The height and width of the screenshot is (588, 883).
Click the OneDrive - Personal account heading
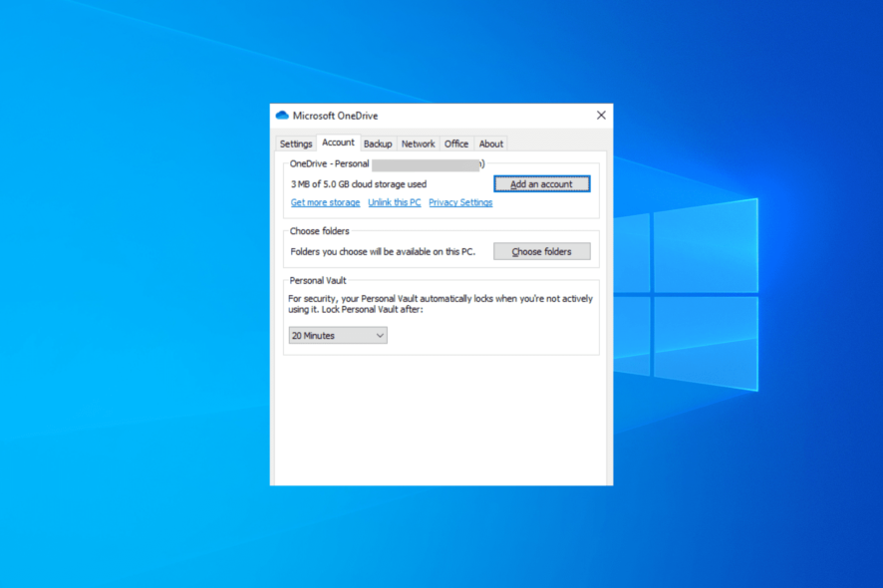329,163
